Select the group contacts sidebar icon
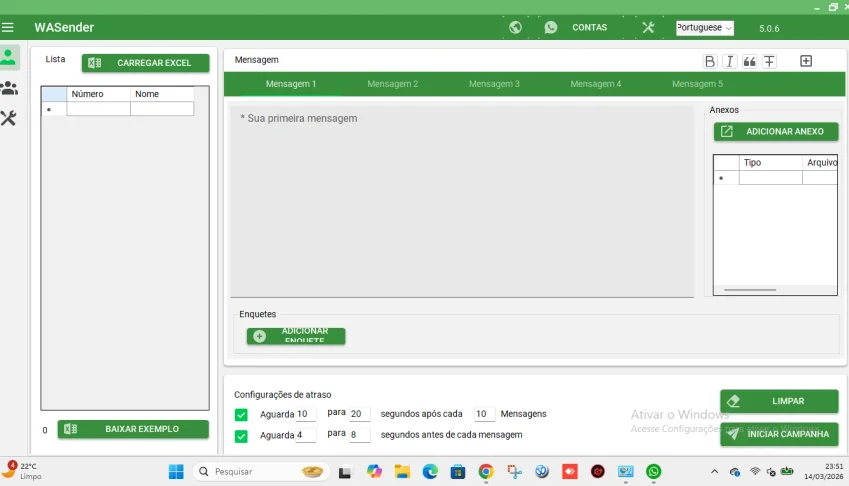Screen dimensions: 849x486 9,88
